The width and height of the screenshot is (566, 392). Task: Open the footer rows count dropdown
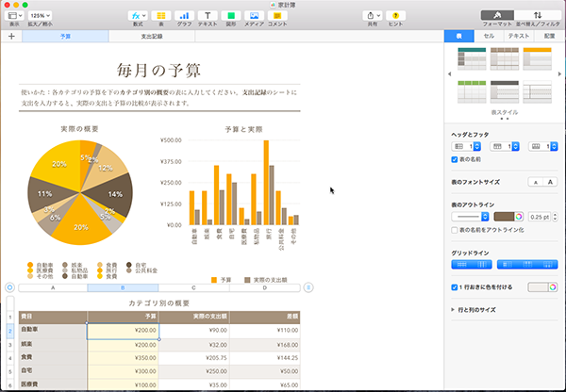pyautogui.click(x=543, y=146)
